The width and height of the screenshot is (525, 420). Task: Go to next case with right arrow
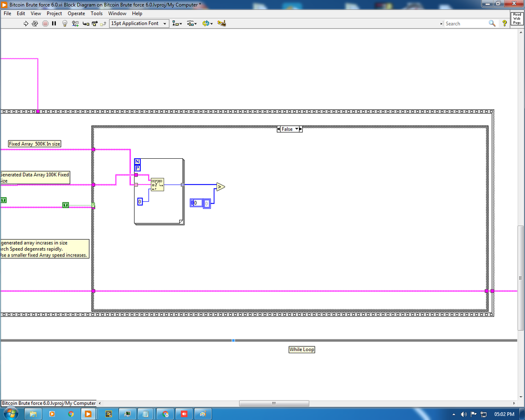click(301, 129)
